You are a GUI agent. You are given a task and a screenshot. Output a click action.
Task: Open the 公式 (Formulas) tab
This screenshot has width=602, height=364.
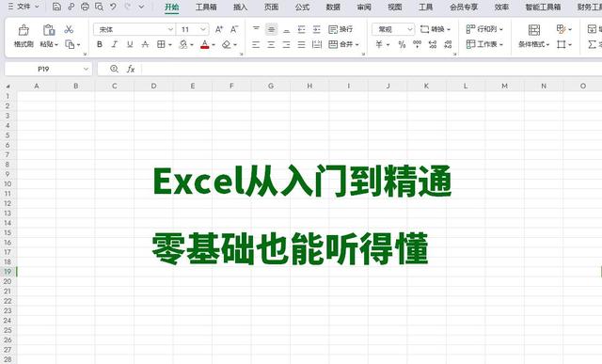click(x=302, y=7)
